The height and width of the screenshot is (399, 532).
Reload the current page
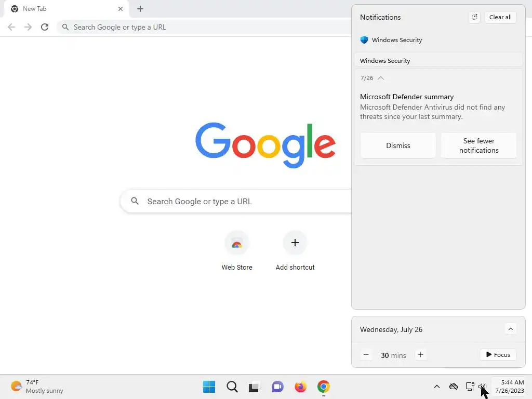pyautogui.click(x=45, y=27)
